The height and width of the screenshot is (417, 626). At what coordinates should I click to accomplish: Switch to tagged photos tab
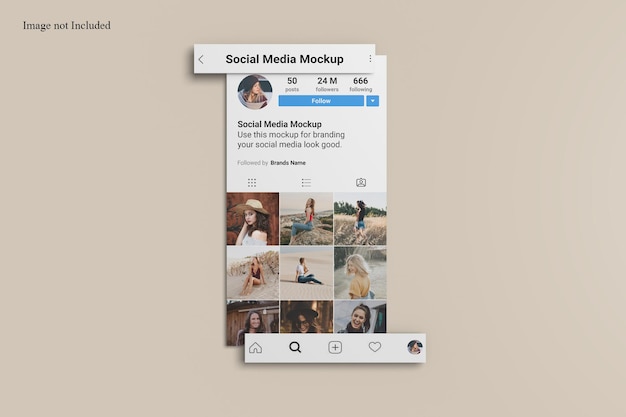361,183
